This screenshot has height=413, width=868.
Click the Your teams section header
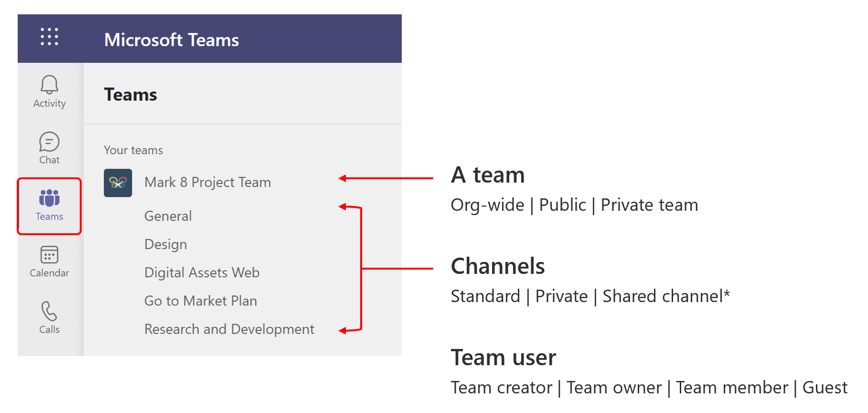[x=133, y=150]
